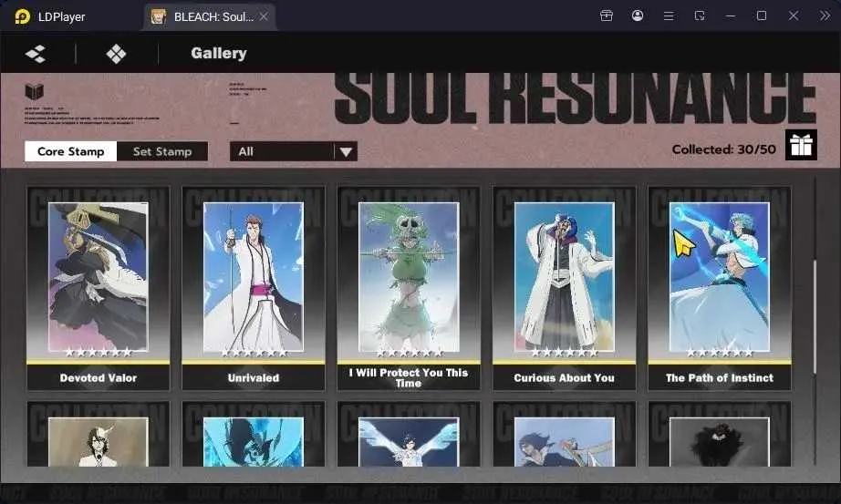Click the Collected: 30/50 counter
The height and width of the screenshot is (504, 841).
pyautogui.click(x=723, y=149)
